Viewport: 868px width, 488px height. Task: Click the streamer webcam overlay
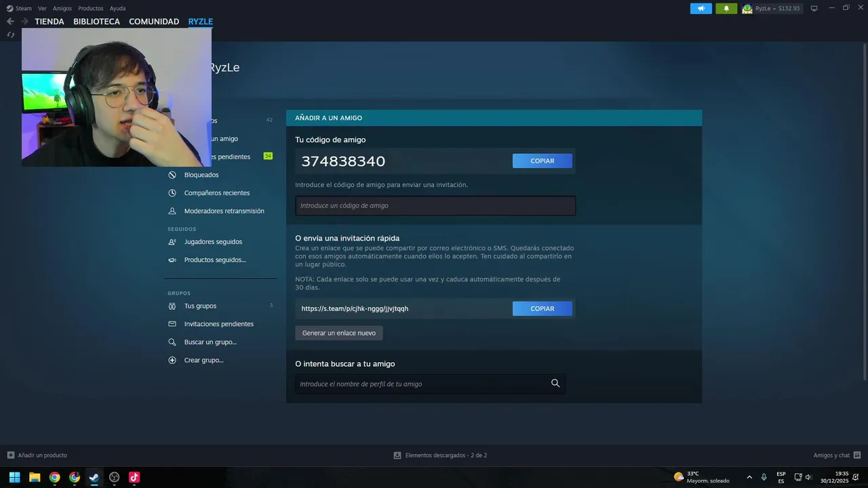(x=117, y=97)
